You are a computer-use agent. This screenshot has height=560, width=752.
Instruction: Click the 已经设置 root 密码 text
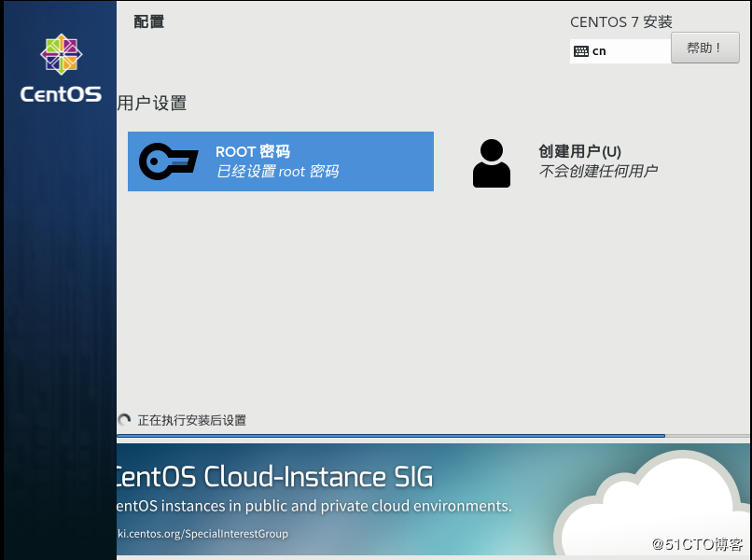pyautogui.click(x=278, y=172)
